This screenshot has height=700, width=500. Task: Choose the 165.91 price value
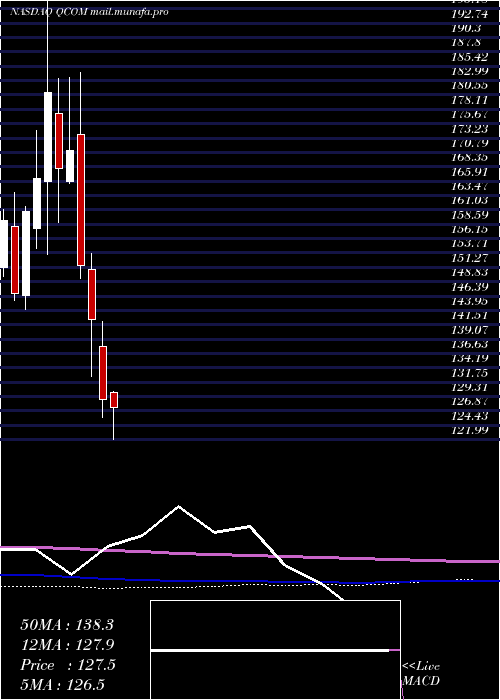(470, 172)
